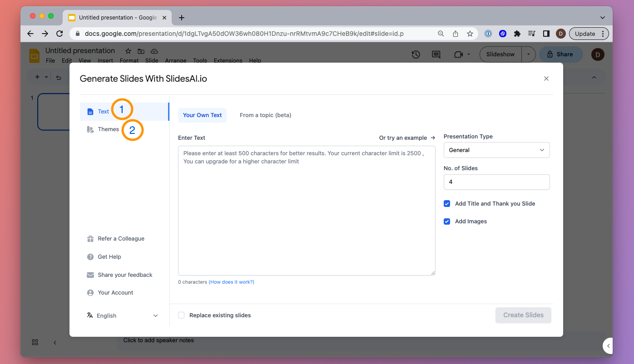Open a new browser tab
The width and height of the screenshot is (634, 364).
(x=182, y=18)
